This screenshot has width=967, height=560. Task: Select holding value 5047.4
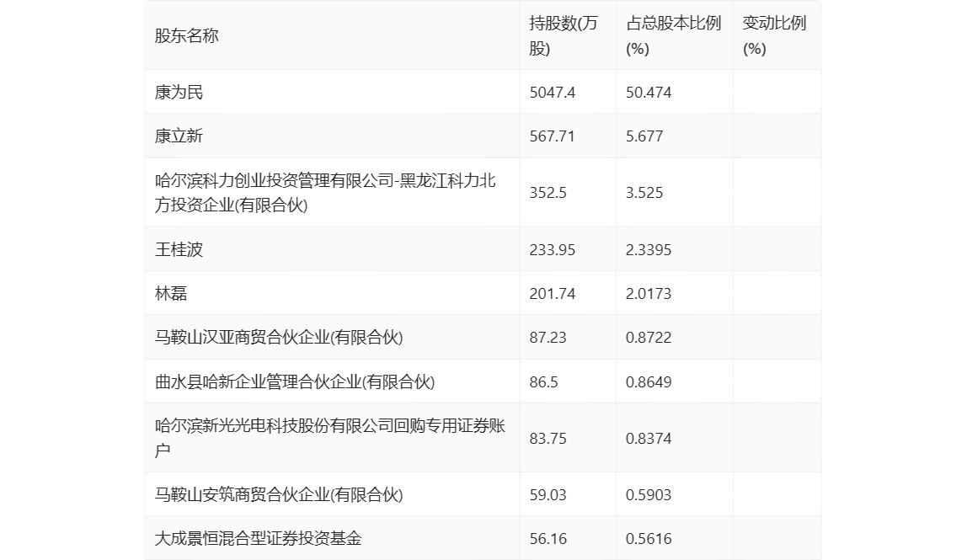(x=552, y=93)
